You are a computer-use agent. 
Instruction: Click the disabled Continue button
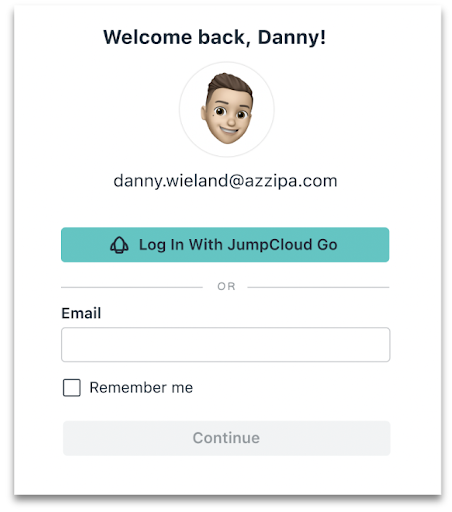click(226, 438)
